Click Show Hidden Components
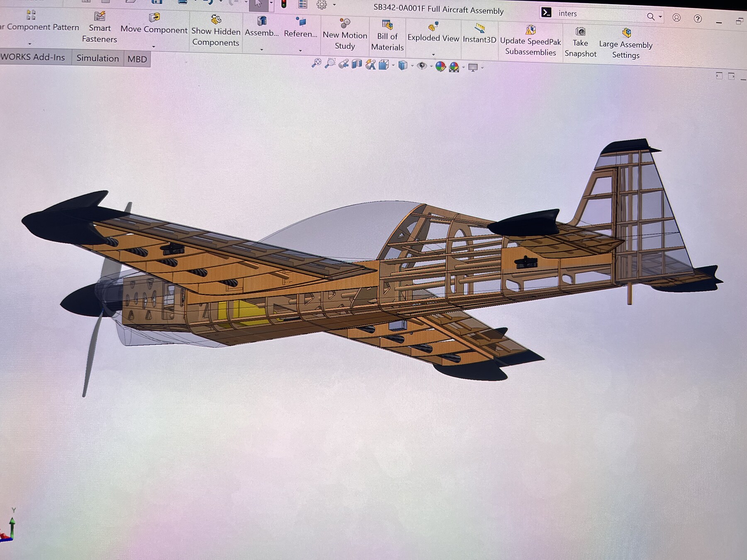Viewport: 747px width, 560px height. (x=216, y=31)
